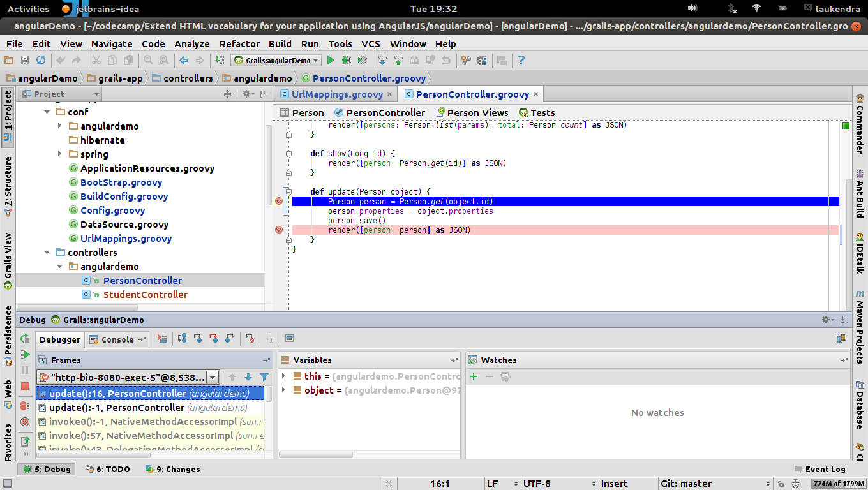The height and width of the screenshot is (490, 868).
Task: Click the memory usage indicator bar
Action: [839, 484]
